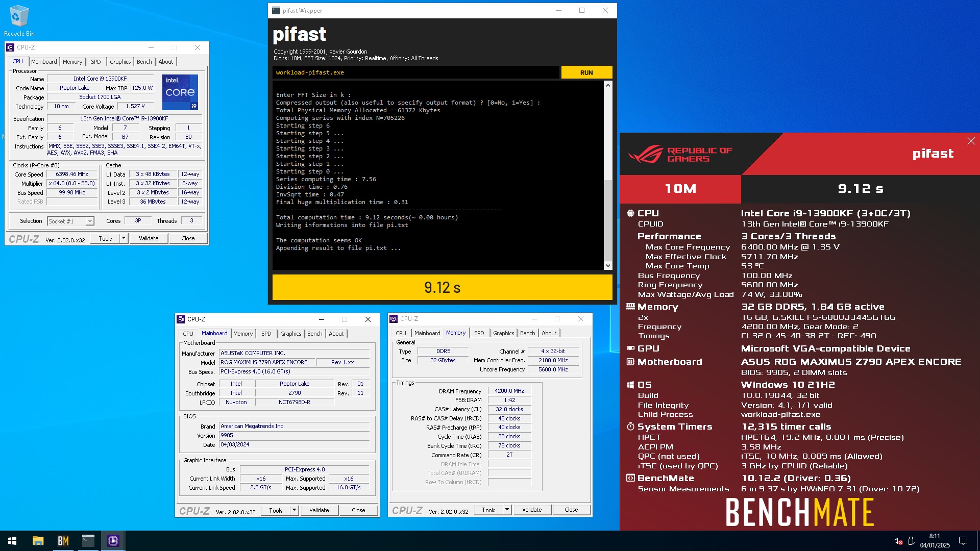Open the notification center icon
980x551 pixels.
point(963,541)
